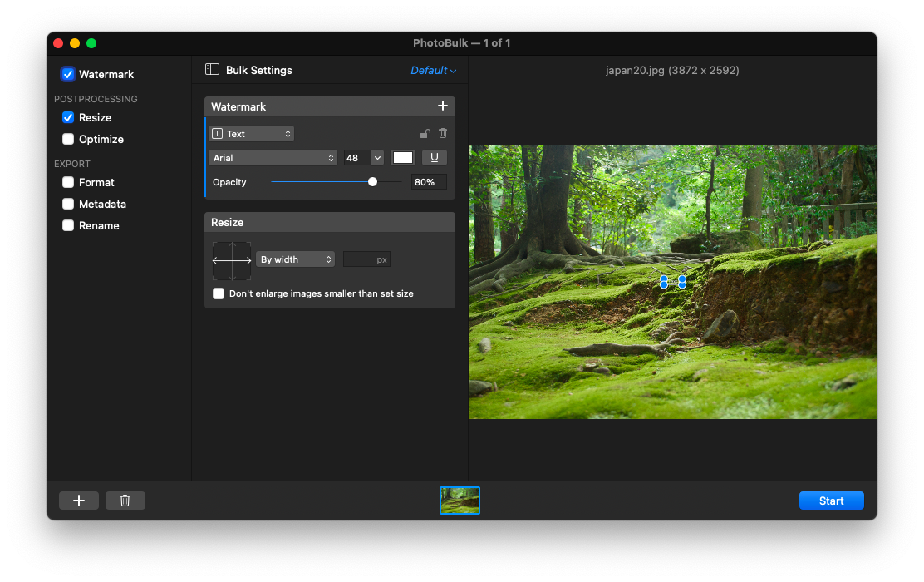Zoom the window with green button
Screen dimensions: 924x582
tap(91, 43)
